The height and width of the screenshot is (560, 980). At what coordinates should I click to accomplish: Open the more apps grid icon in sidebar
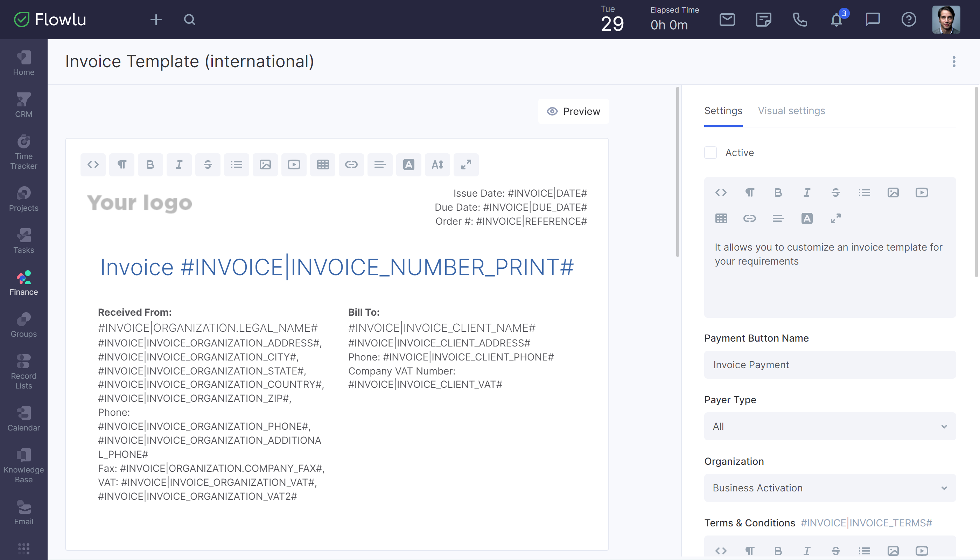point(23,548)
